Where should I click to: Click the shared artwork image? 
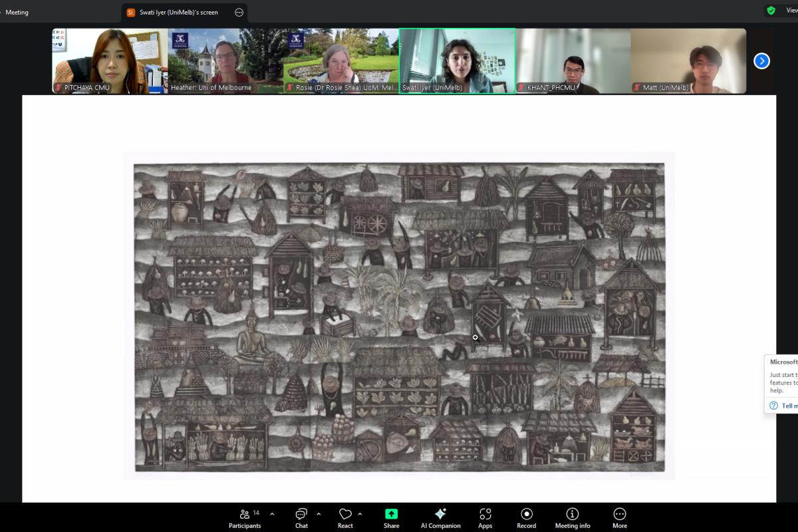coord(399,316)
